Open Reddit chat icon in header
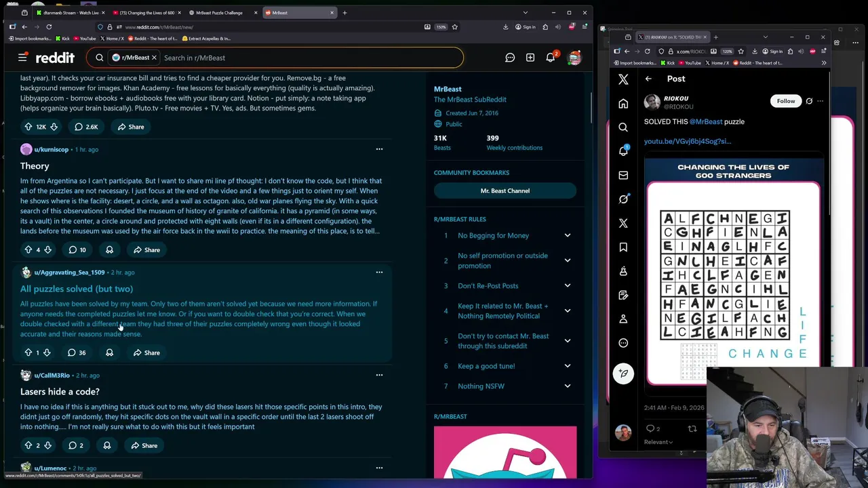868x488 pixels. tap(510, 58)
